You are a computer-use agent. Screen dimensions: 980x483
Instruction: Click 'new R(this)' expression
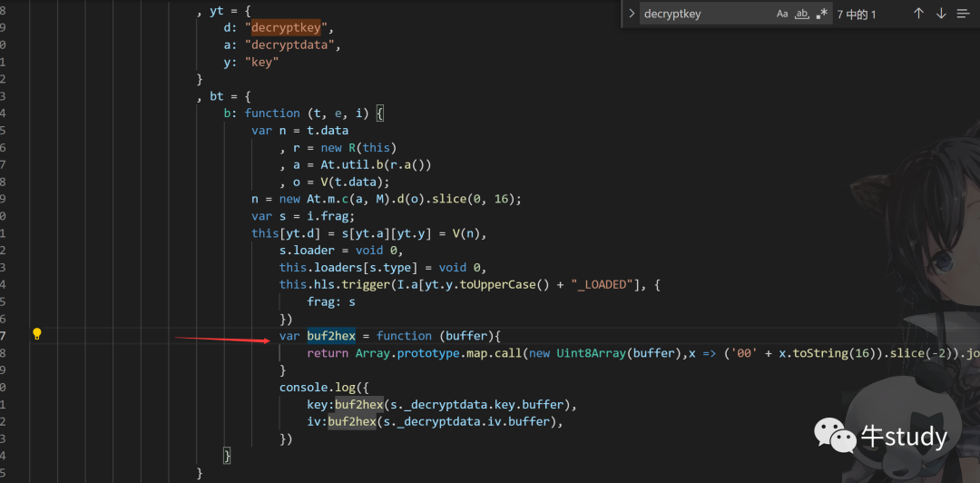point(359,148)
